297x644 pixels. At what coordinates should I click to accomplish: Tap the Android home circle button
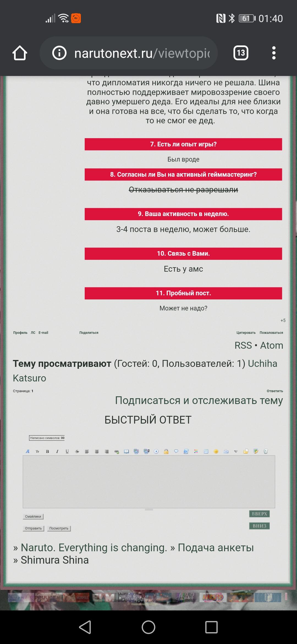(x=148, y=627)
